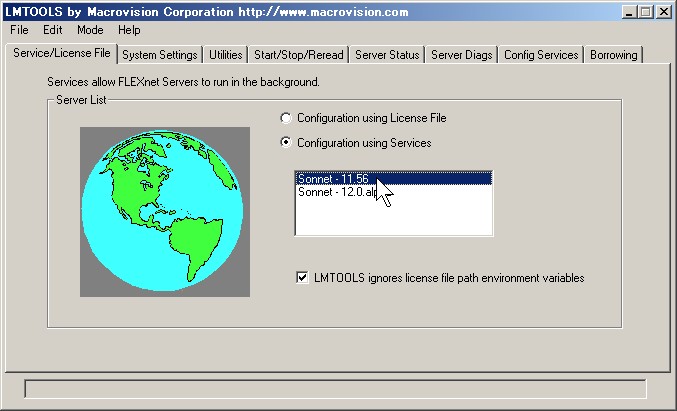Screen dimensions: 677x411
Task: Open the Server Status tab
Action: (387, 55)
